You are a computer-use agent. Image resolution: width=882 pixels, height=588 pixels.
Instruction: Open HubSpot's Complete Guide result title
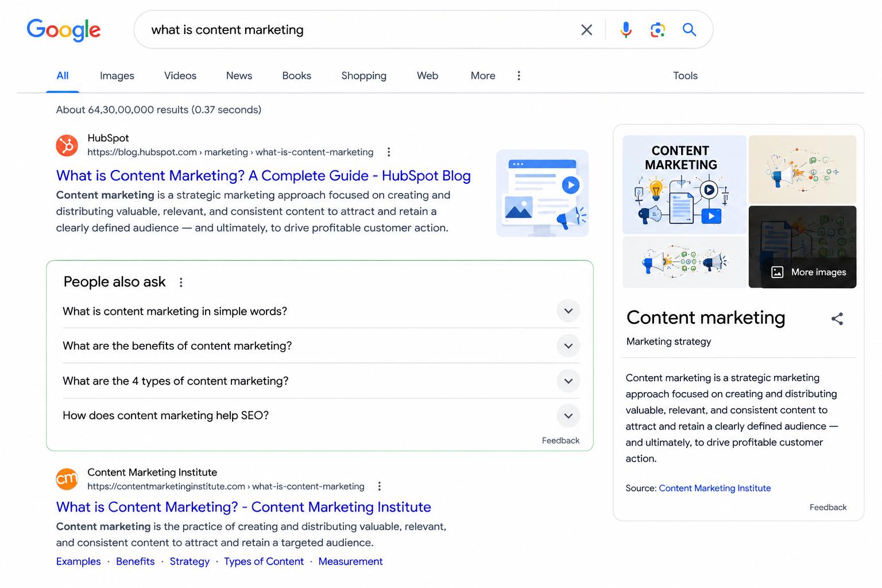tap(264, 176)
